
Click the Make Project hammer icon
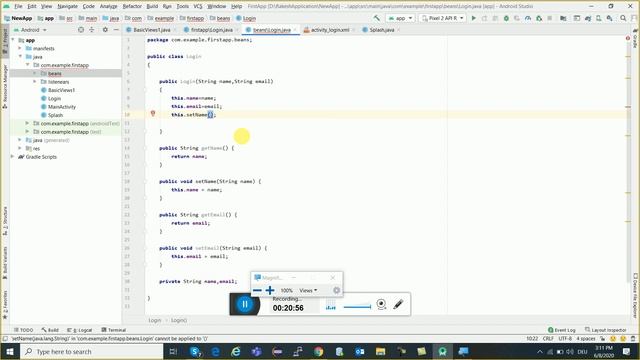(x=377, y=18)
